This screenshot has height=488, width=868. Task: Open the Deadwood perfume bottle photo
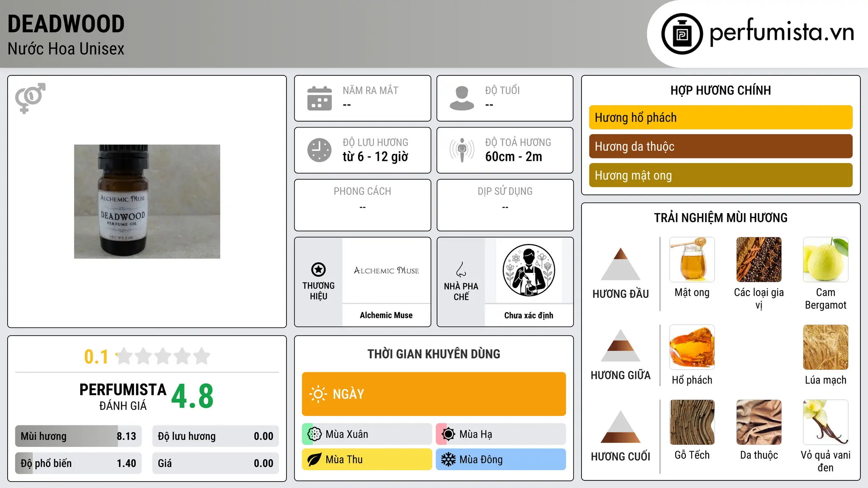[x=147, y=202]
